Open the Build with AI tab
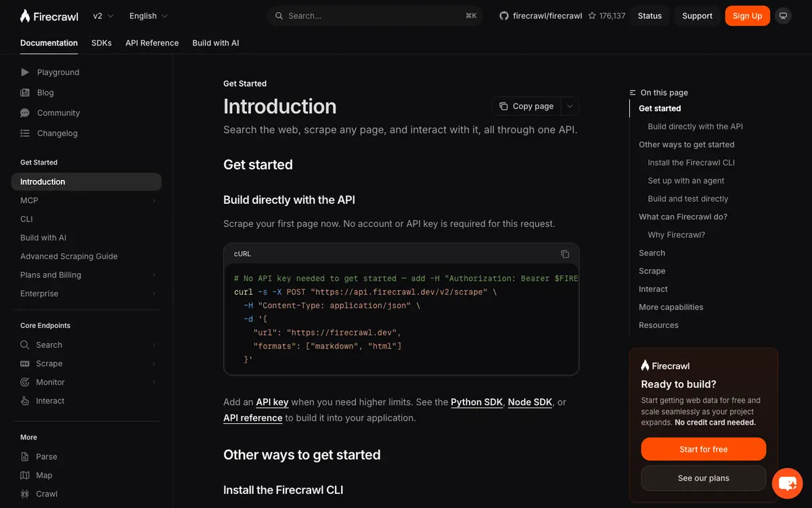The width and height of the screenshot is (812, 508). [215, 43]
